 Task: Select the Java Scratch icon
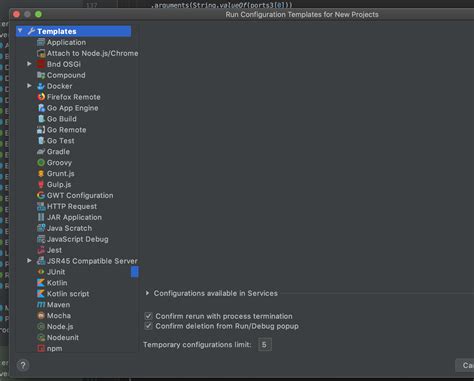41,228
